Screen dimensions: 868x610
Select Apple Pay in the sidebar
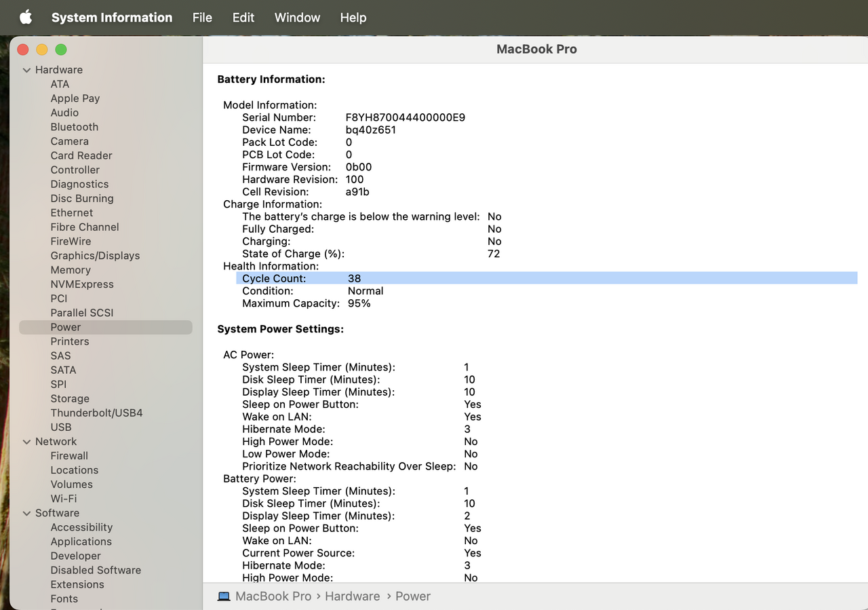click(75, 98)
